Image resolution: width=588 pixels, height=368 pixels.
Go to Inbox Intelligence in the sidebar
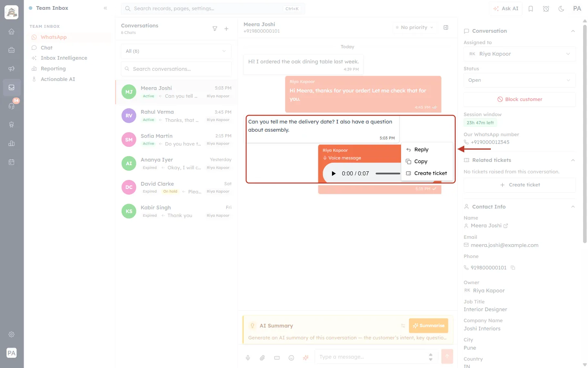(64, 58)
